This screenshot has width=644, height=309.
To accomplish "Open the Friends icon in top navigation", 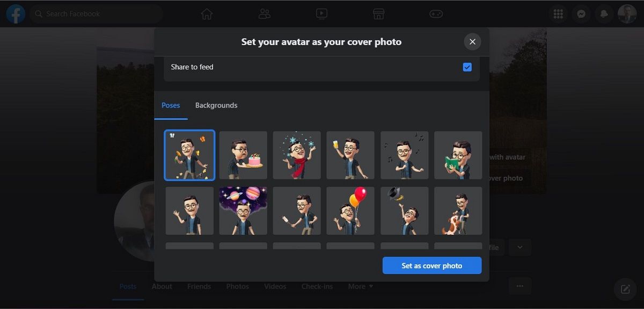I will [x=264, y=13].
